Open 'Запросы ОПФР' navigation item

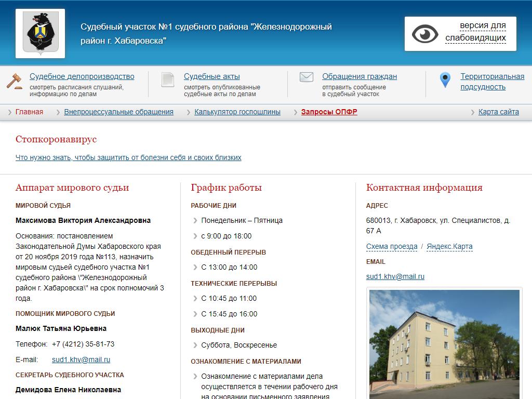click(329, 112)
